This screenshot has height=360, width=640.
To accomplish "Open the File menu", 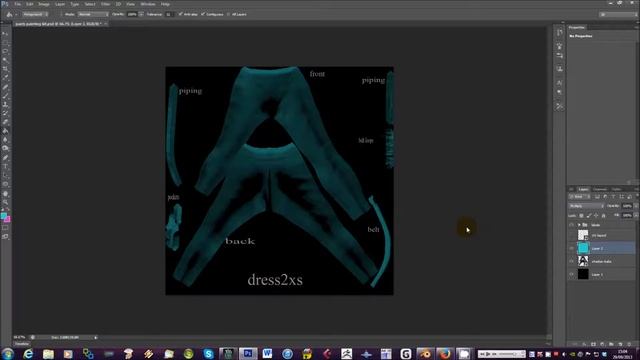I will point(18,4).
